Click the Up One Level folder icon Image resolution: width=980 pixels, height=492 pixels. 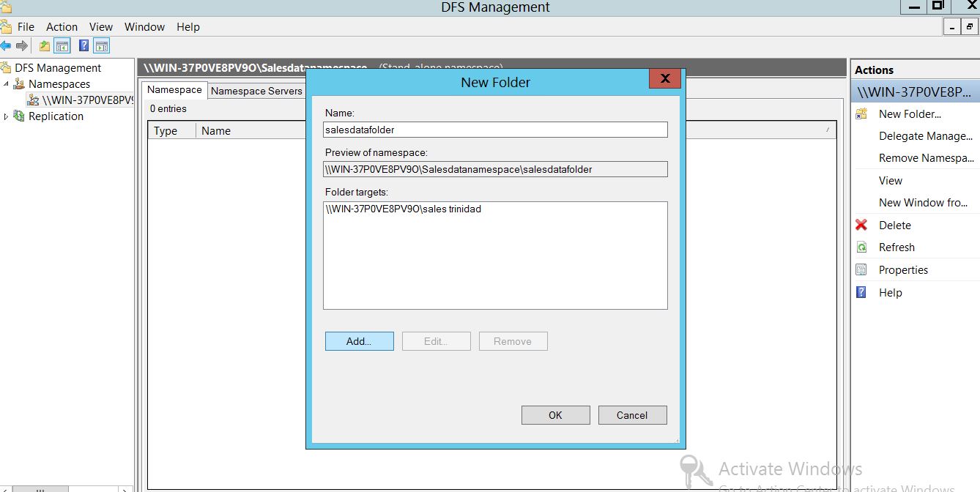coord(45,46)
